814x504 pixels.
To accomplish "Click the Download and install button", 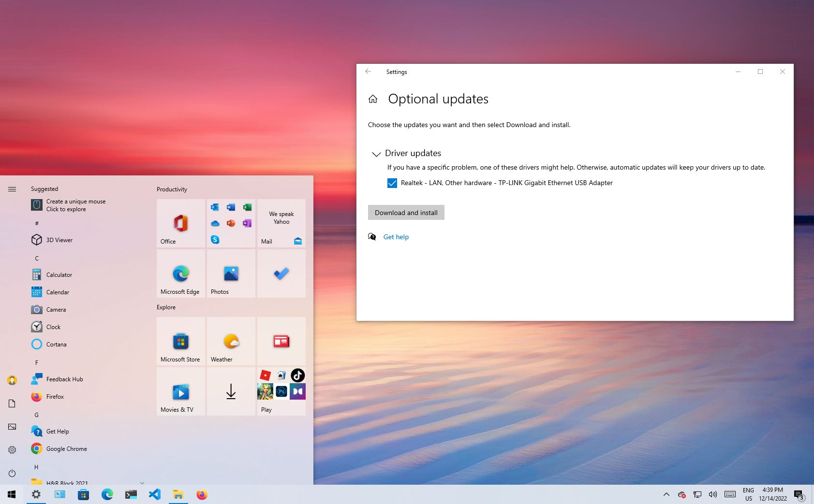I will tap(406, 212).
